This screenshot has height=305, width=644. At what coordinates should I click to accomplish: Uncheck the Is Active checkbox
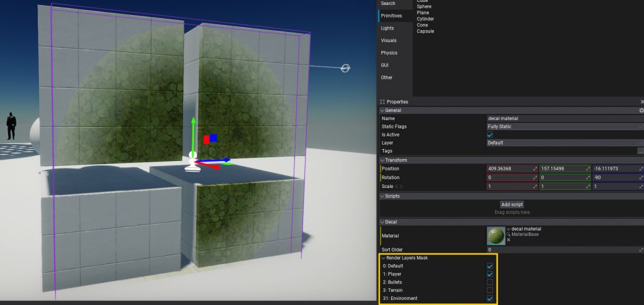tap(490, 135)
